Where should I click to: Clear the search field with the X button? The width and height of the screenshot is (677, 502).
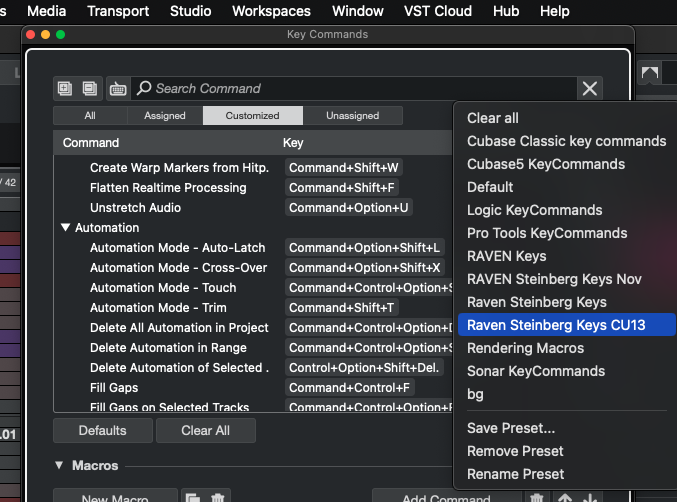pyautogui.click(x=589, y=88)
